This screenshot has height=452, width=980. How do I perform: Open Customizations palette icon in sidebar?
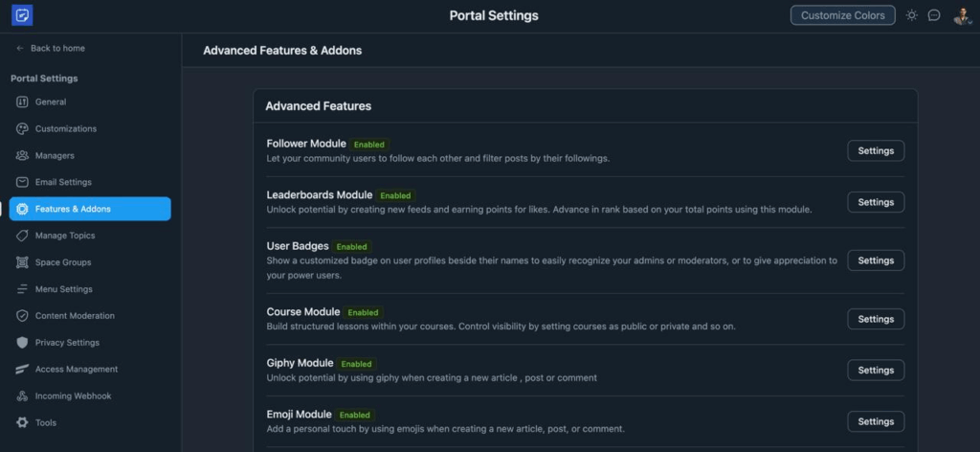tap(22, 129)
